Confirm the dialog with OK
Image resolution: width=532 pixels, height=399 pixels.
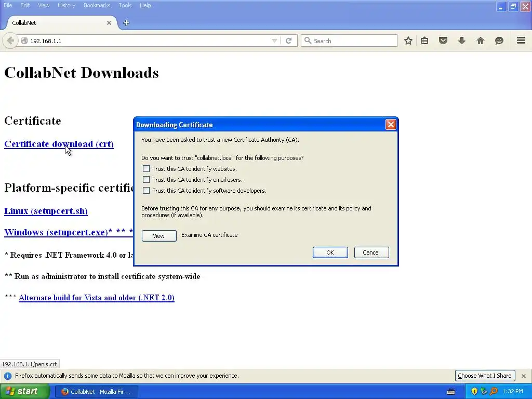coord(330,252)
